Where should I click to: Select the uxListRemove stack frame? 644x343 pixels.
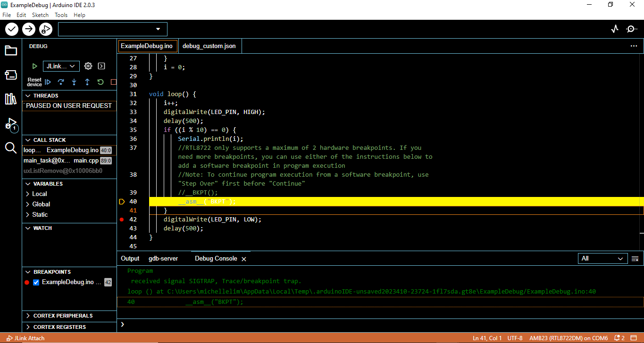pos(69,171)
